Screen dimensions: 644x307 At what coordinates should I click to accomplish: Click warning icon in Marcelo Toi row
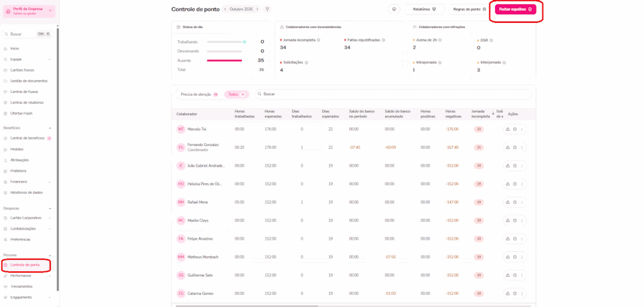click(507, 129)
